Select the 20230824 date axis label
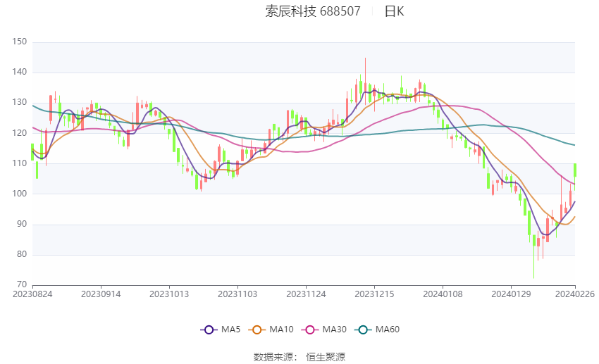This screenshot has height=364, width=599. (x=32, y=294)
